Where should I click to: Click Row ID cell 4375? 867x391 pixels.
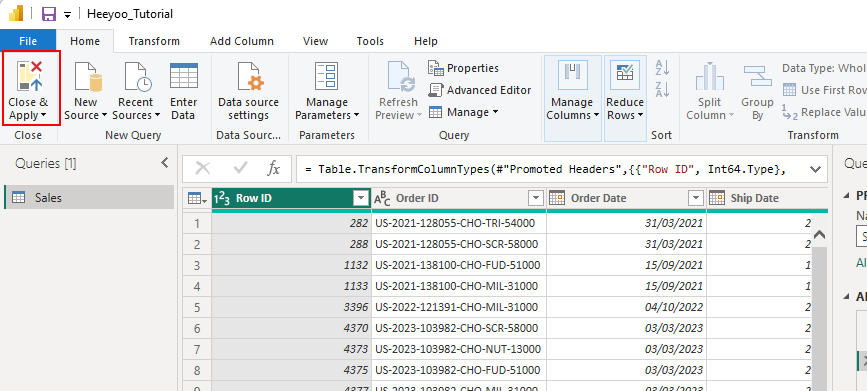click(x=291, y=371)
